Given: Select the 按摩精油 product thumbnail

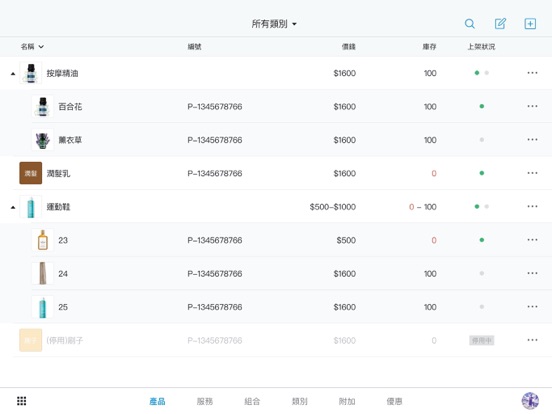Looking at the screenshot, I should point(31,73).
